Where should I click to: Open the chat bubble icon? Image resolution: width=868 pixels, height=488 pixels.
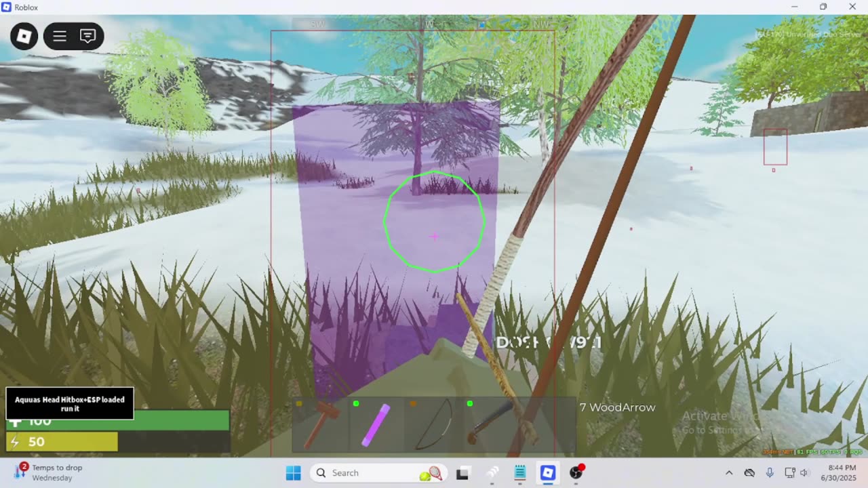click(x=87, y=36)
